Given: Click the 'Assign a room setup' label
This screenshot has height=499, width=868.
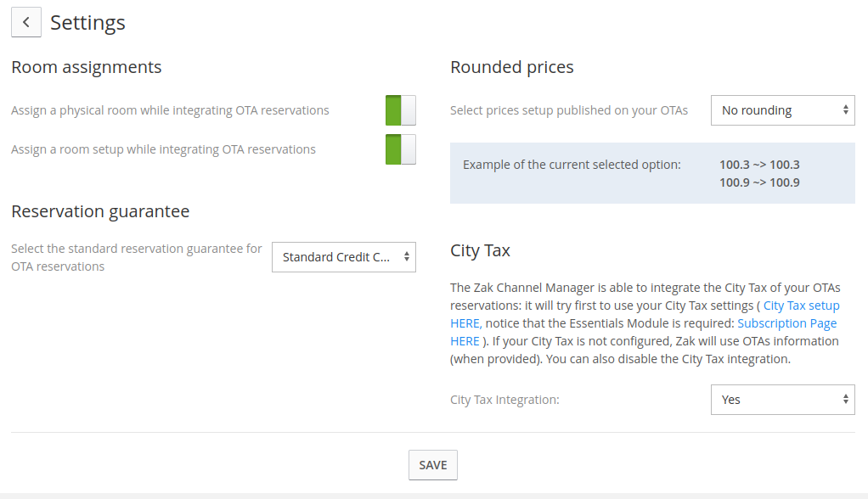Looking at the screenshot, I should (x=163, y=149).
